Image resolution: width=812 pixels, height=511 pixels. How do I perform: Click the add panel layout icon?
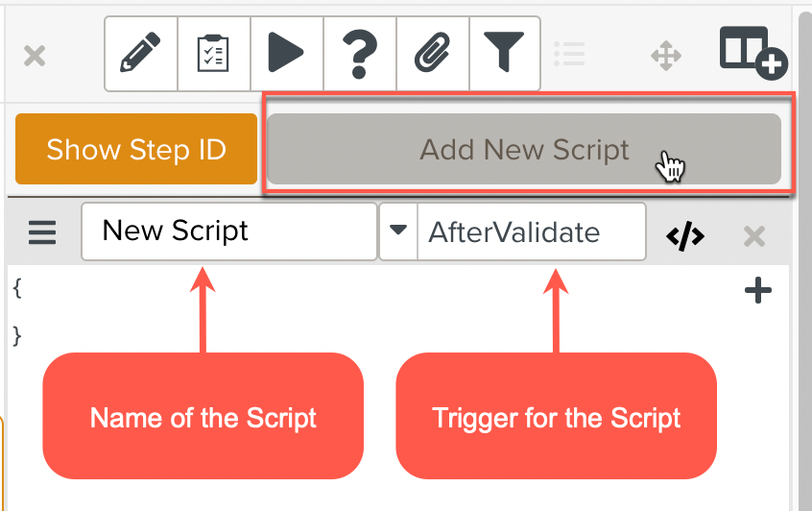(752, 53)
